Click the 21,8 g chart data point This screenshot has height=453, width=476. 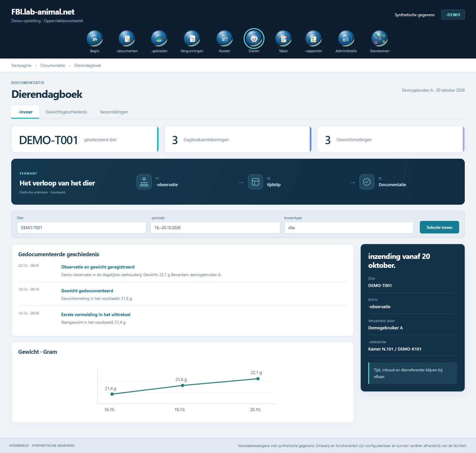click(182, 386)
